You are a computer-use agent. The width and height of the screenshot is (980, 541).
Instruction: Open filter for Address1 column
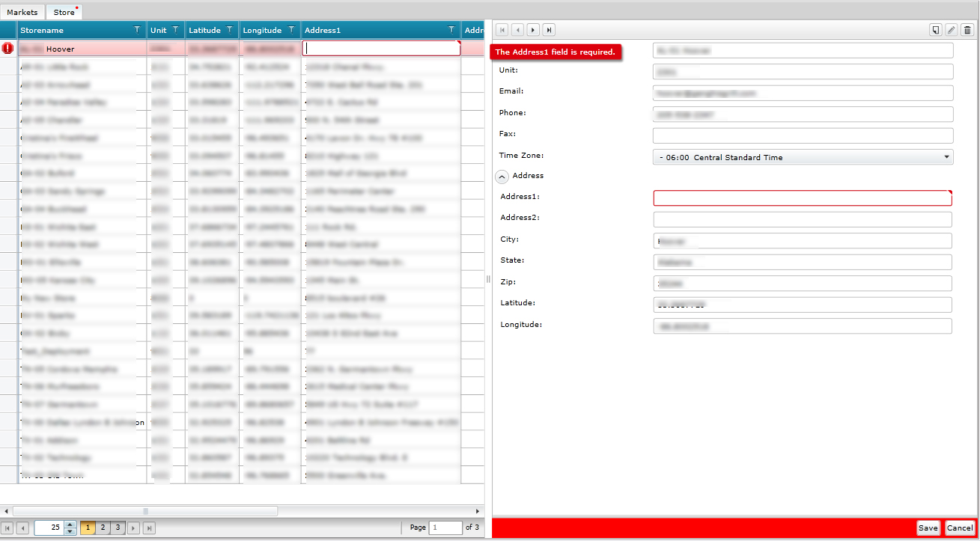tap(451, 30)
